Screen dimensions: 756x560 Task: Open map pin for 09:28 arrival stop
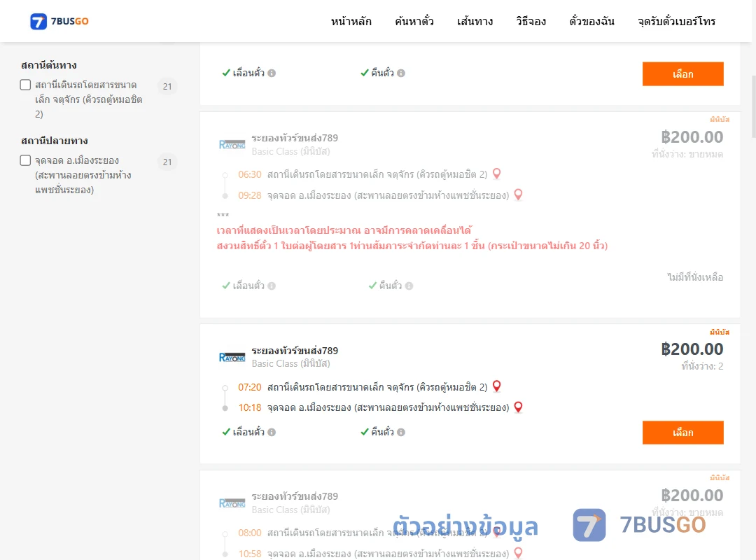coord(518,195)
